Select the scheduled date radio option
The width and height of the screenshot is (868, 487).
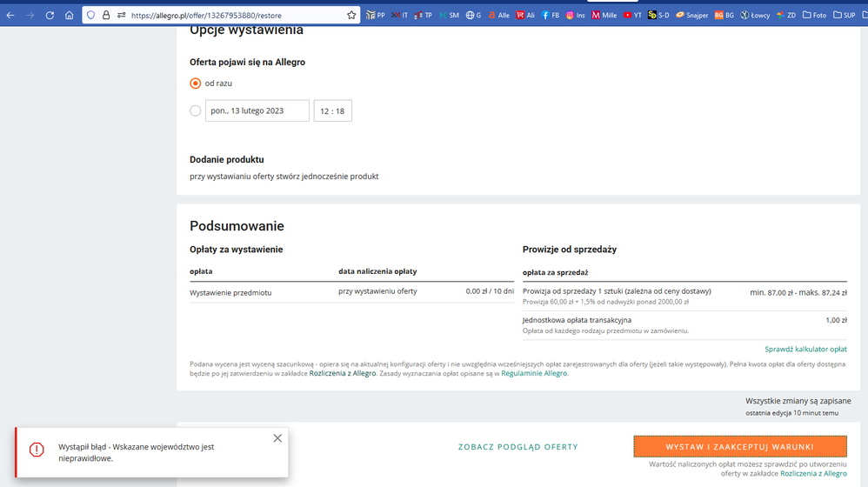(196, 110)
